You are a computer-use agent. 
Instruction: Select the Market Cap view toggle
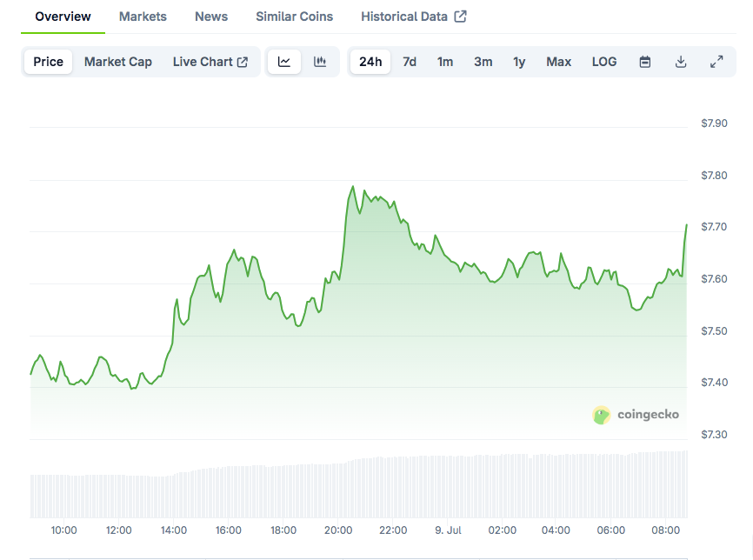point(118,62)
